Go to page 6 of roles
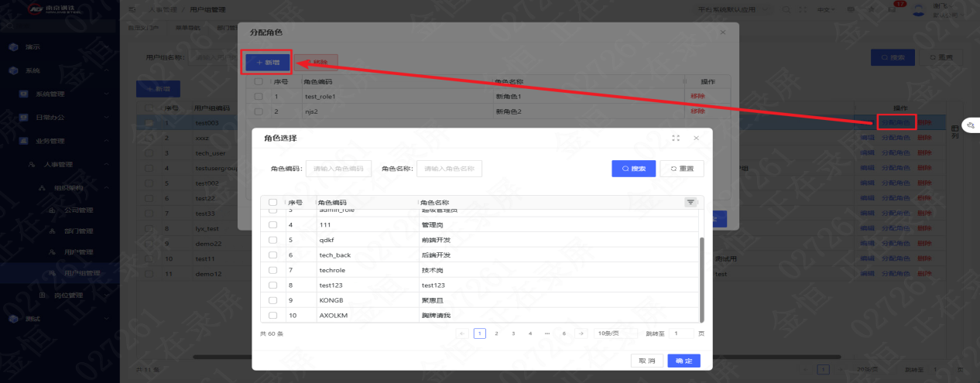 point(564,333)
